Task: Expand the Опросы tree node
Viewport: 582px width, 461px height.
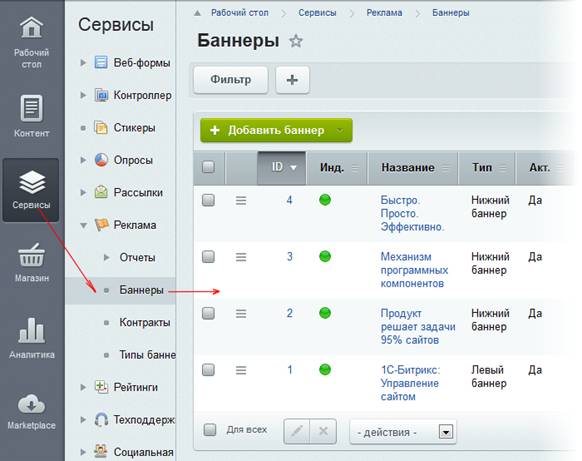Action: coord(83,160)
